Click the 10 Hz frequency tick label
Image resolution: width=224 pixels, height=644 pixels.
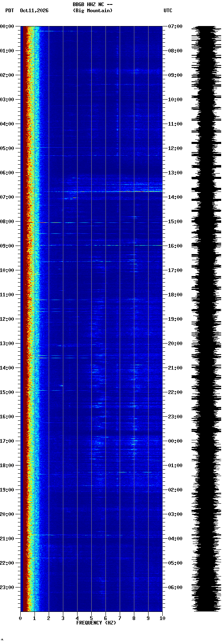[x=162, y=618]
